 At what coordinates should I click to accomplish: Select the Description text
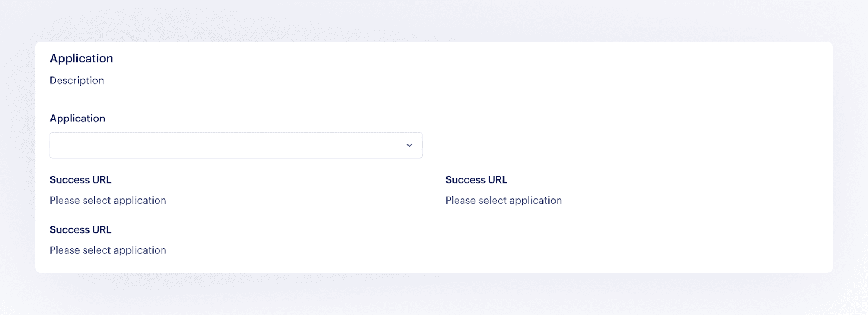pos(76,80)
